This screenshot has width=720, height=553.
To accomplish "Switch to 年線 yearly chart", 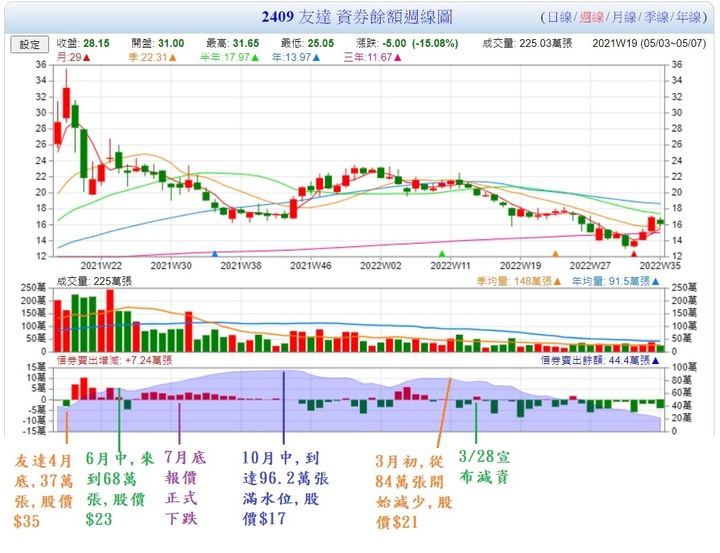I will click(688, 17).
